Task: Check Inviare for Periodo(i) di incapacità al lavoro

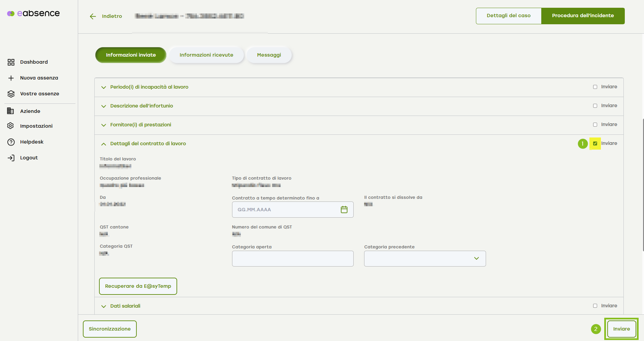Action: coord(595,87)
